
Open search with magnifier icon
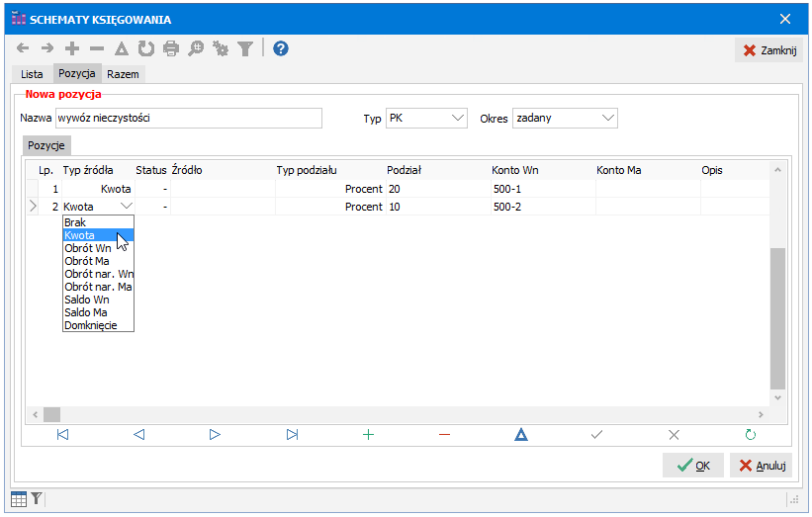(196, 48)
